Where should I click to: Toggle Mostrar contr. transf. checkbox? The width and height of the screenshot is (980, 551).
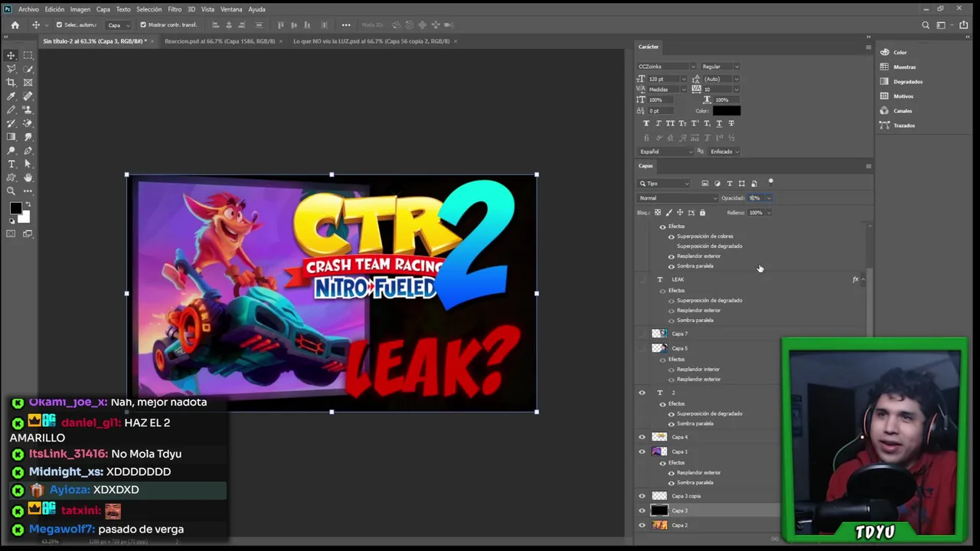pos(143,24)
